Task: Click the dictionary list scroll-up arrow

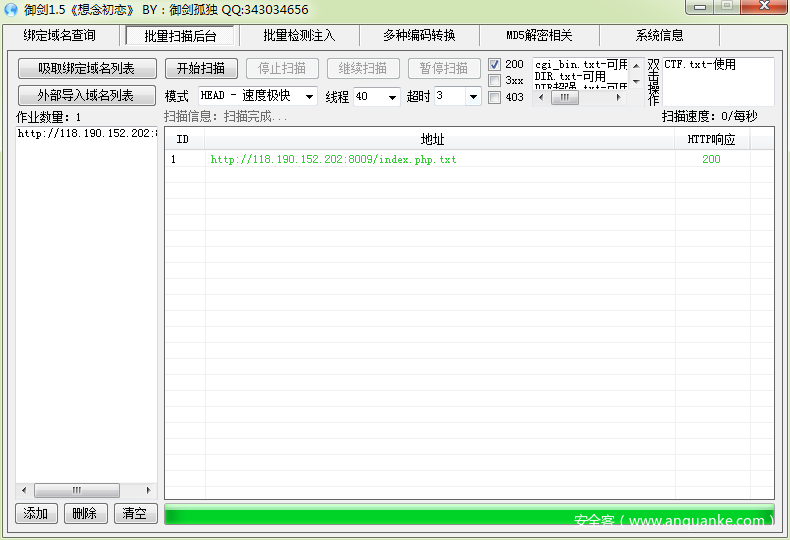Action: (636, 66)
